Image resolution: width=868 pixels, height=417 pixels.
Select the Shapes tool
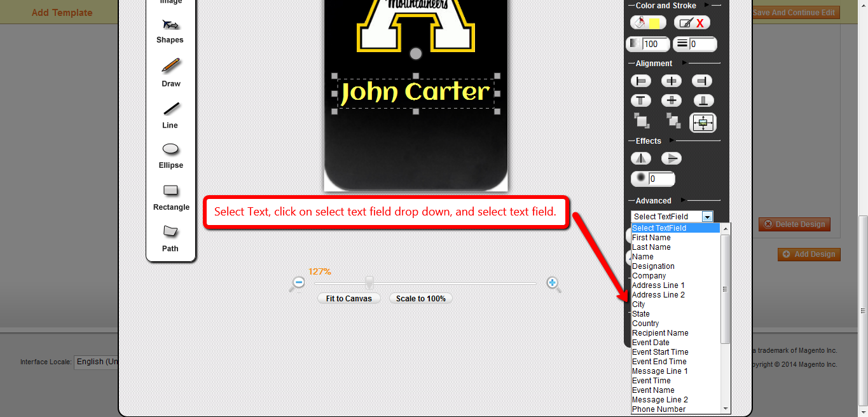click(x=170, y=31)
